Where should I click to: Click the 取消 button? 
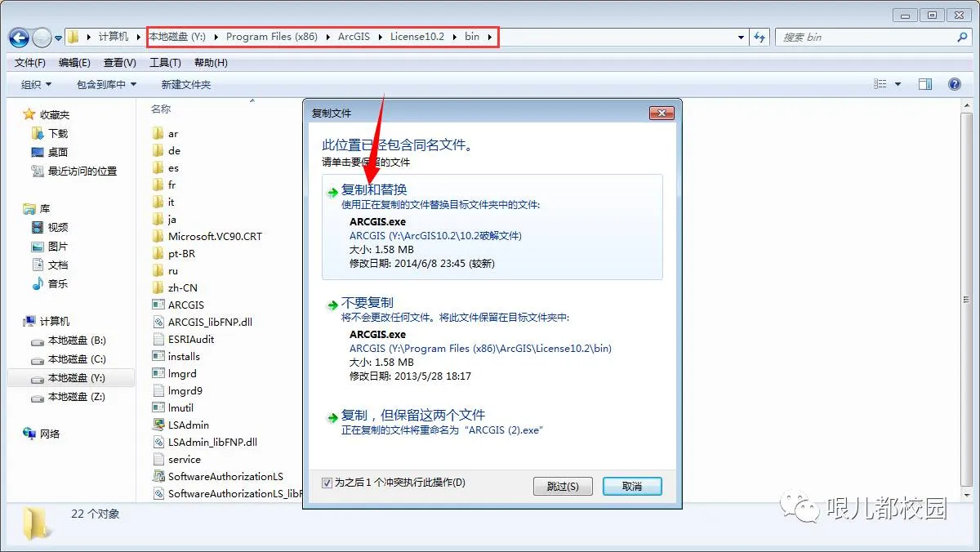tap(632, 486)
